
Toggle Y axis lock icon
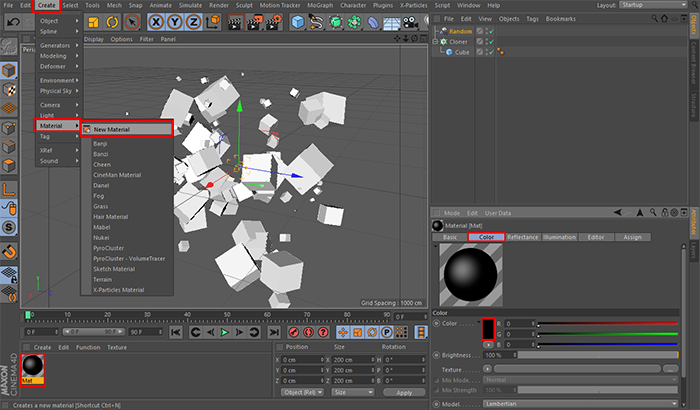[175, 22]
